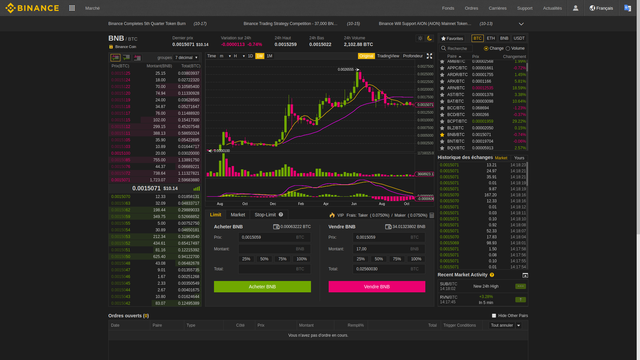The width and height of the screenshot is (640, 360).
Task: Select the Market order tab
Action: 238,214
